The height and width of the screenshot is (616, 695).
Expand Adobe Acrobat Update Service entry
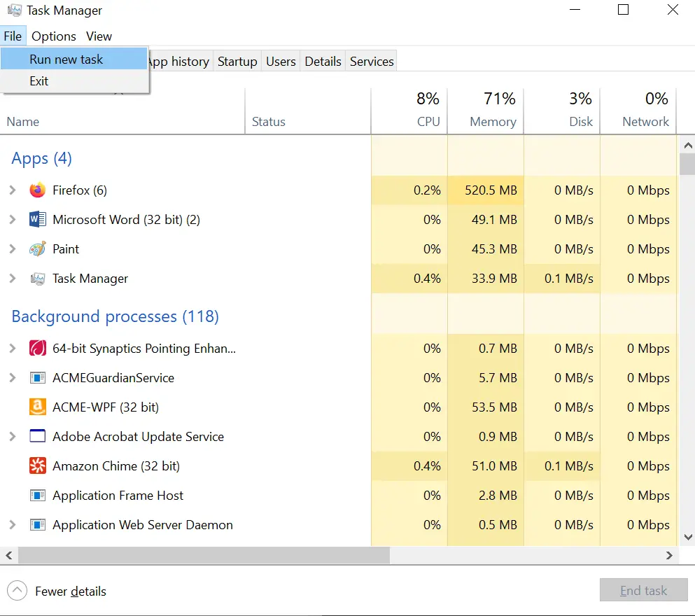click(x=13, y=437)
